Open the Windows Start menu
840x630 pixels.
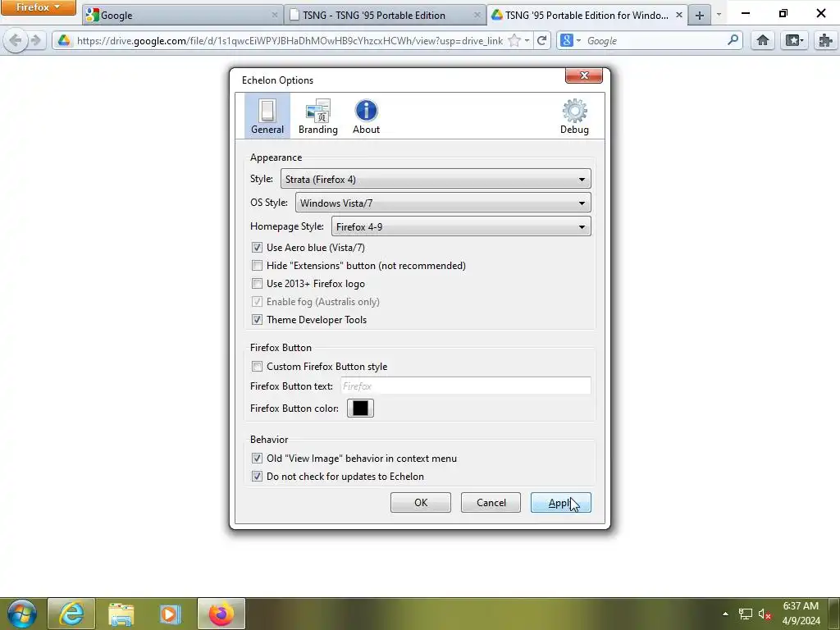click(x=21, y=614)
